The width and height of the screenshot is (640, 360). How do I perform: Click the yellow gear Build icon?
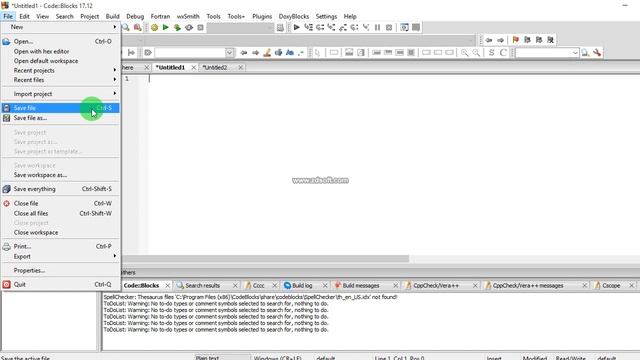coord(154,27)
